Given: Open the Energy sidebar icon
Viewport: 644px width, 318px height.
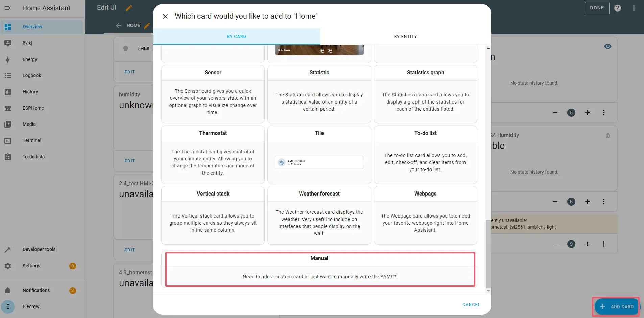Looking at the screenshot, I should (x=8, y=60).
